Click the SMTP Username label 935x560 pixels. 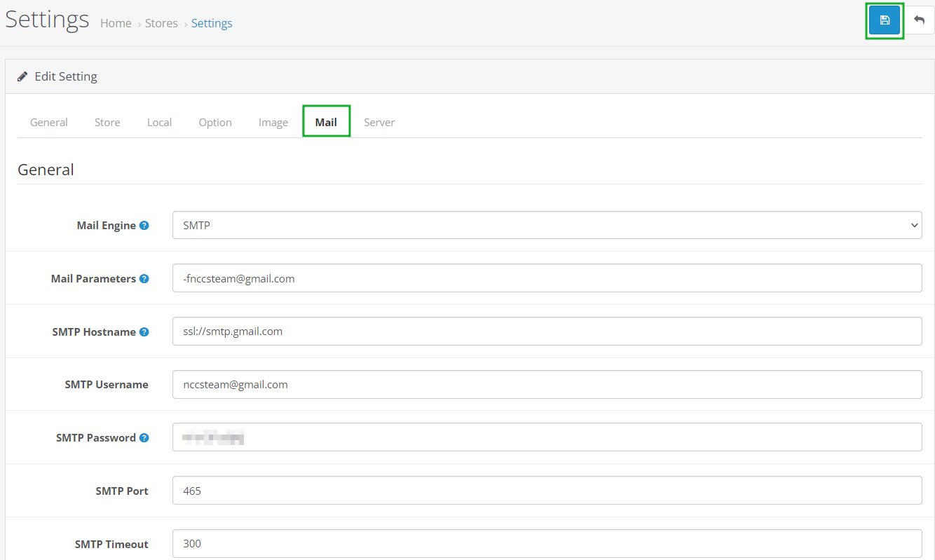click(x=107, y=384)
